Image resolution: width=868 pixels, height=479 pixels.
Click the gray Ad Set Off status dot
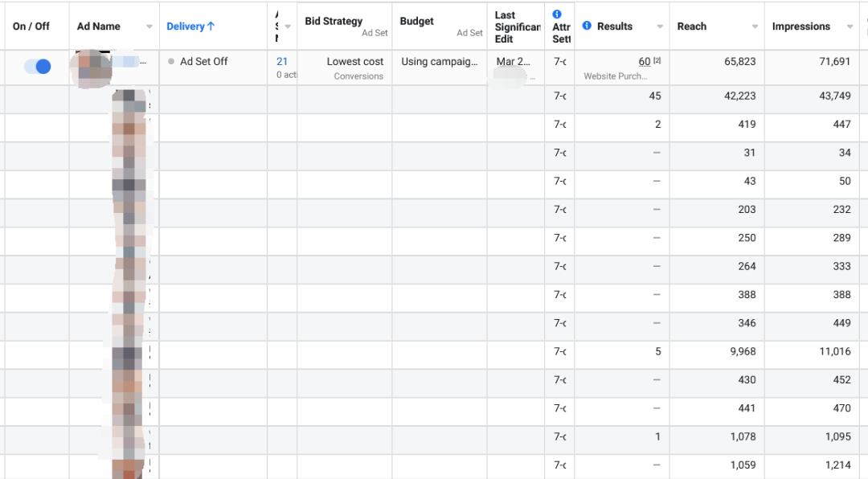(x=171, y=62)
